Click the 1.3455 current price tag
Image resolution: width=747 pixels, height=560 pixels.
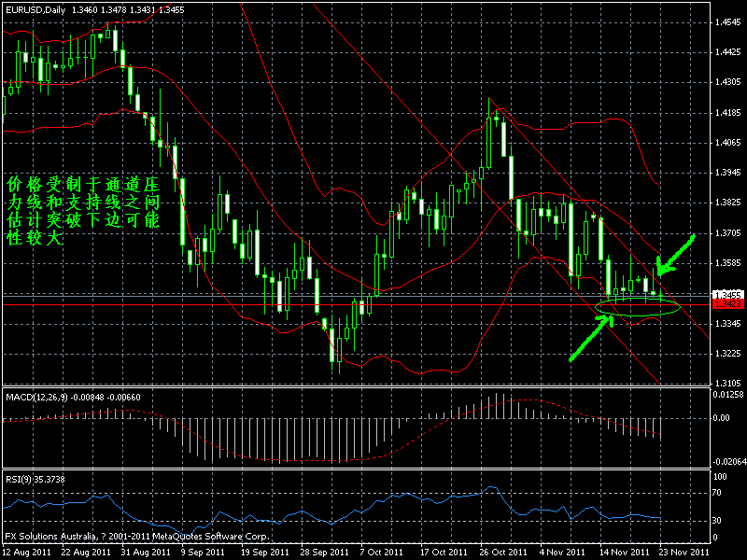coord(728,295)
